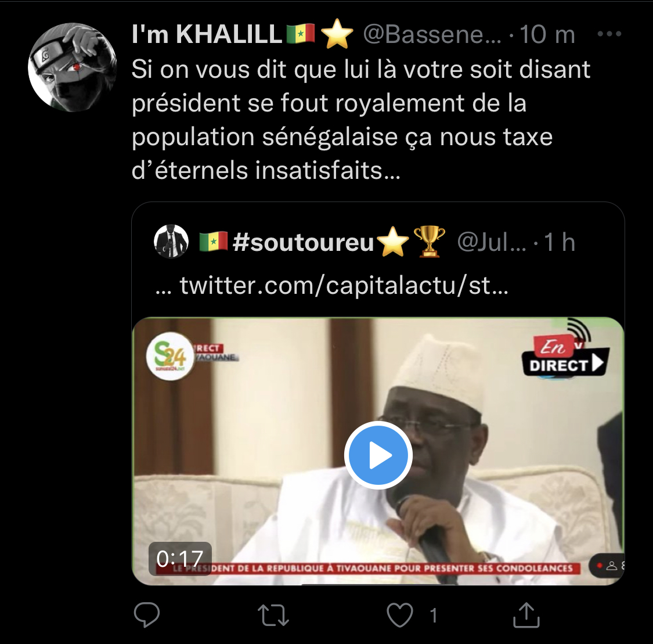Click the 10 m tweet timestamp
The width and height of the screenshot is (653, 644).
pos(547,35)
